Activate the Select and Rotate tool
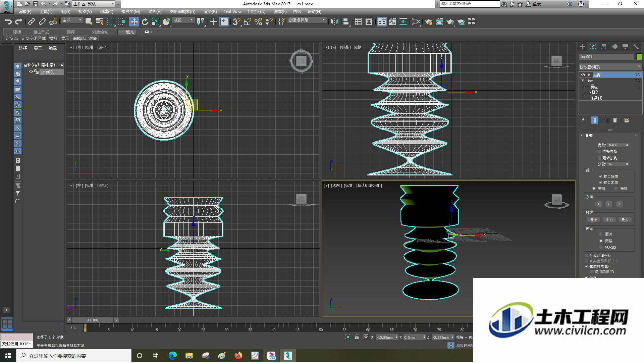644x363 pixels. (x=145, y=22)
